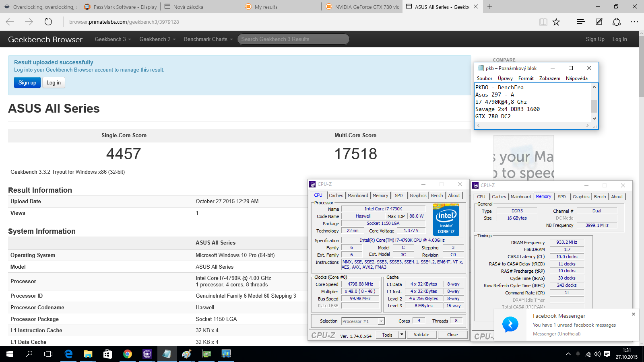Click the Intel Core i7 logo
The height and width of the screenshot is (362, 644).
446,220
